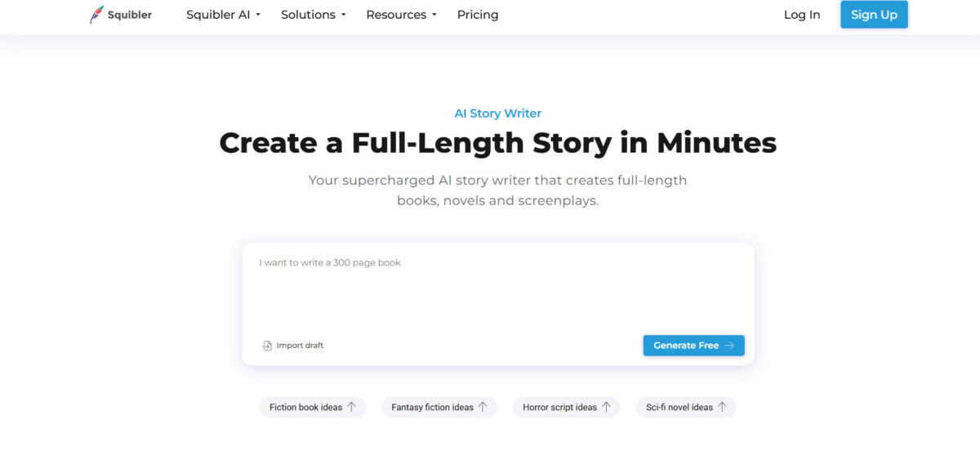The width and height of the screenshot is (980, 460).
Task: Select the Horror script ideas chip
Action: click(x=567, y=407)
